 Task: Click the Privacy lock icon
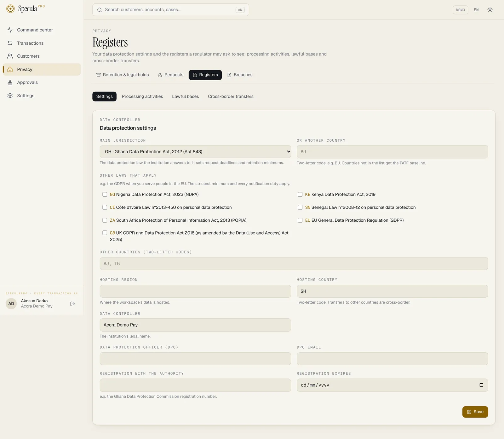(10, 69)
